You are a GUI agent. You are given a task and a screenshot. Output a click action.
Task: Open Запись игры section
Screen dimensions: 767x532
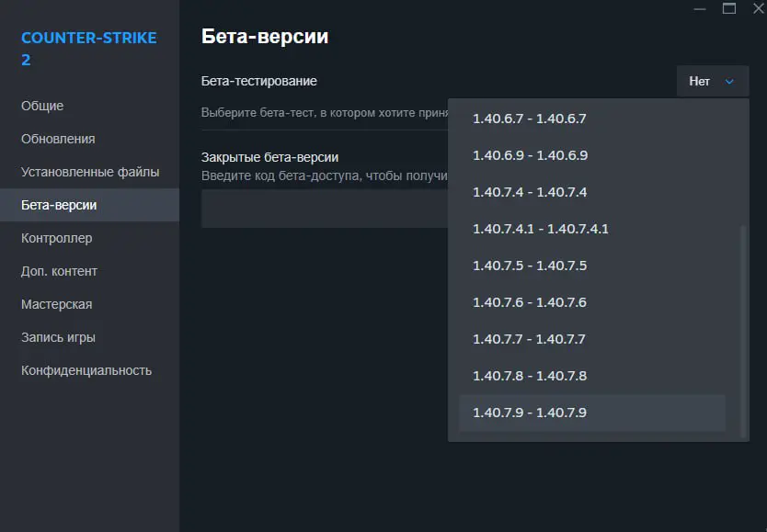89,337
